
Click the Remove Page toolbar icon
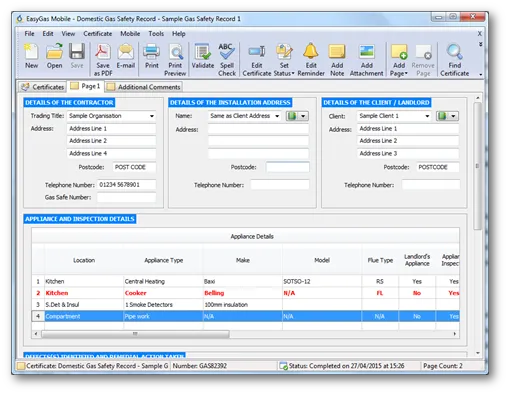coord(423,60)
